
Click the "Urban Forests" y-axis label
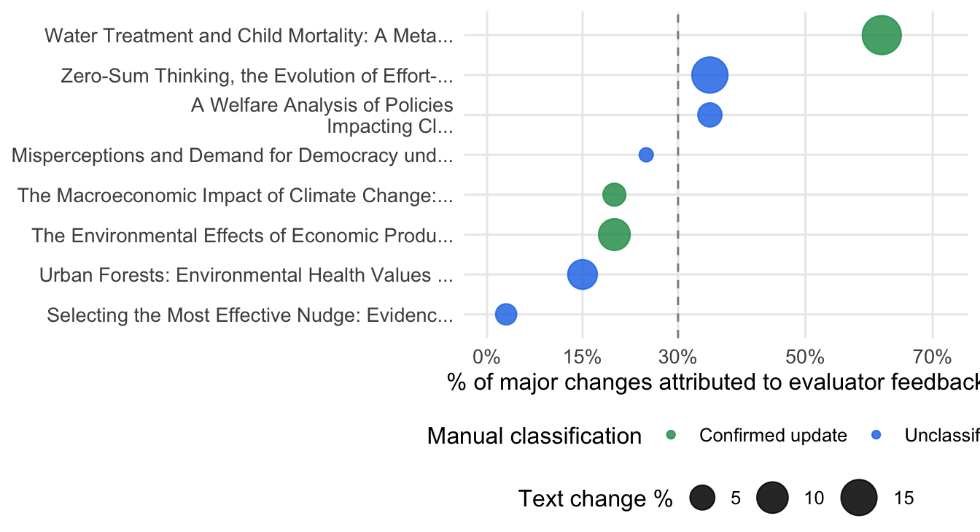pyautogui.click(x=246, y=275)
